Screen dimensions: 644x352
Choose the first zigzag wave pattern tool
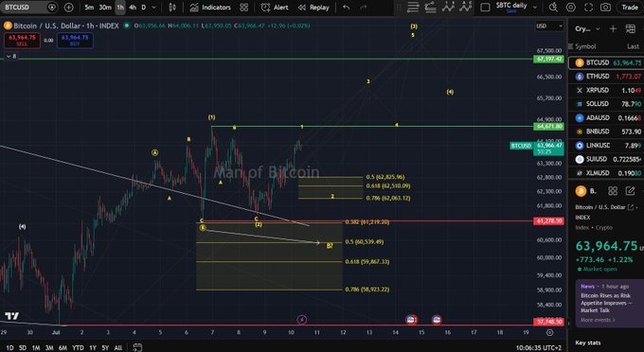click(448, 7)
